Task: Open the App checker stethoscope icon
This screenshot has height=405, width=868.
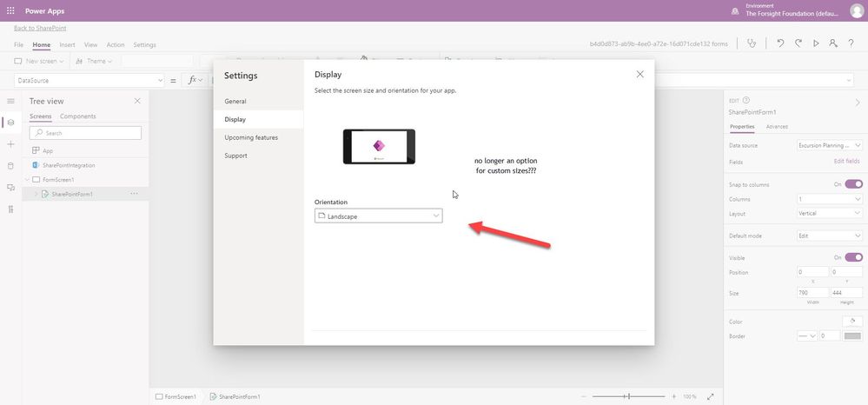Action: coord(752,43)
